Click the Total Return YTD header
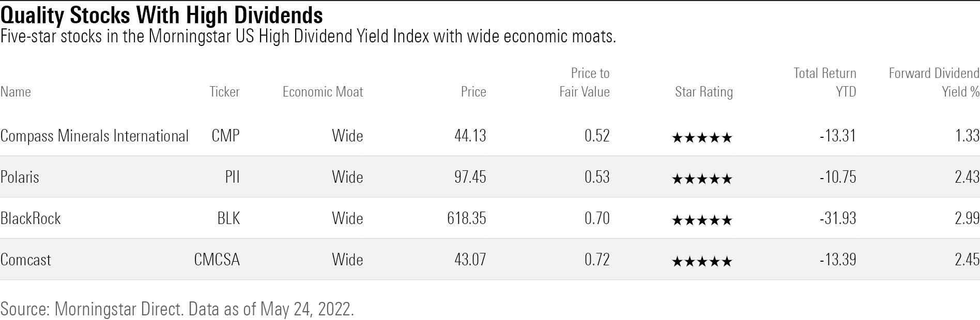This screenshot has height=320, width=980. pyautogui.click(x=825, y=83)
